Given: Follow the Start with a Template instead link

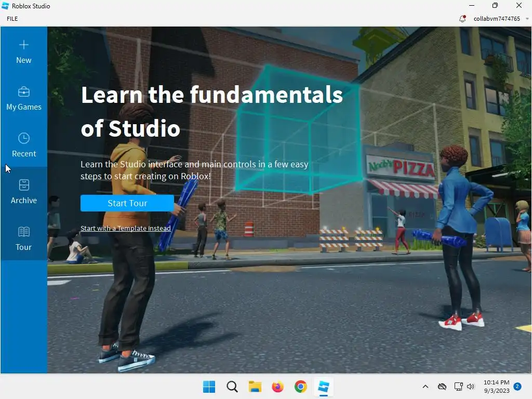Looking at the screenshot, I should point(126,229).
